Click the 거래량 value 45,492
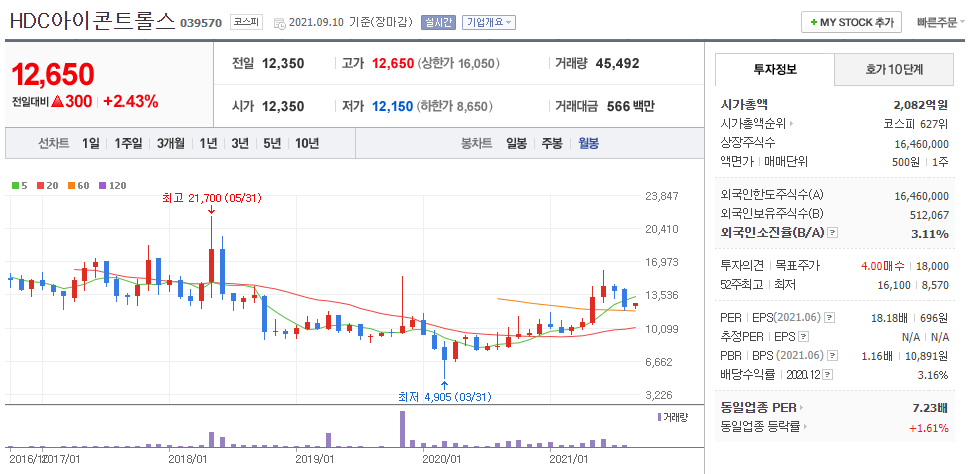This screenshot has height=474, width=971. [x=617, y=63]
